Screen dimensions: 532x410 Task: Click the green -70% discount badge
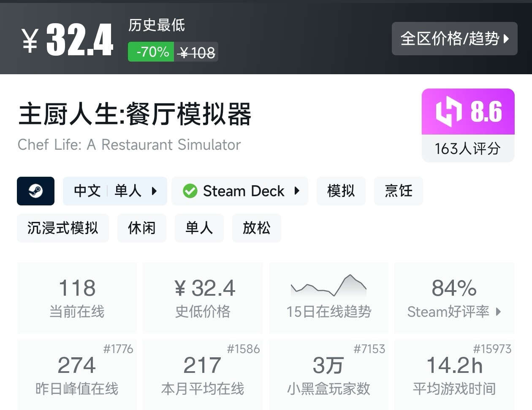point(151,52)
